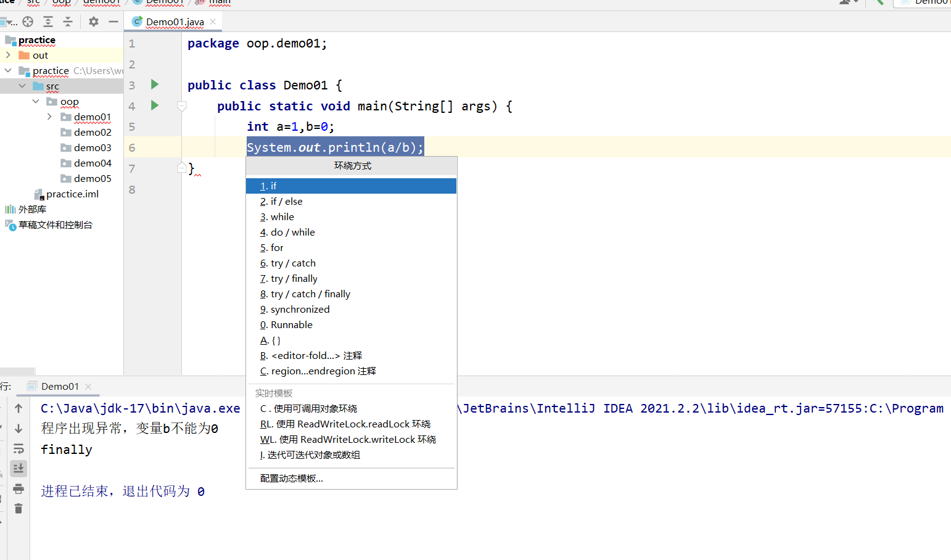Expand the demo01 package
This screenshot has width=951, height=560.
pyautogui.click(x=49, y=117)
